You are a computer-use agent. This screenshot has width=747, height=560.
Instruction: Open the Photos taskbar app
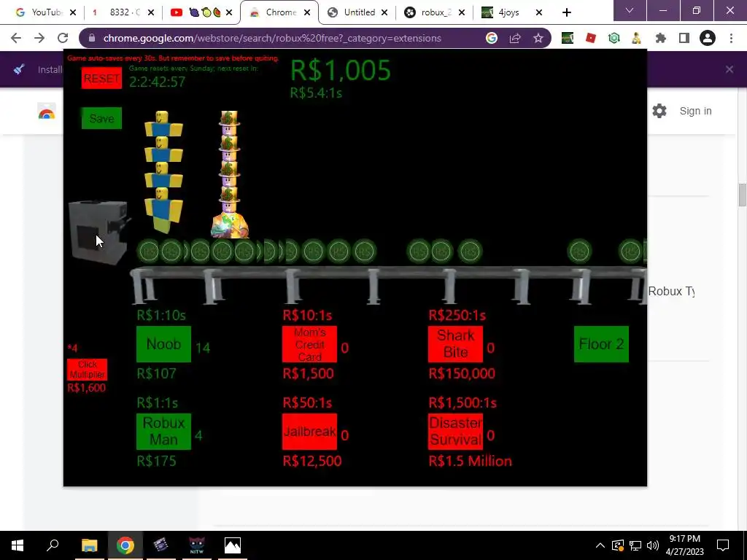(x=233, y=545)
